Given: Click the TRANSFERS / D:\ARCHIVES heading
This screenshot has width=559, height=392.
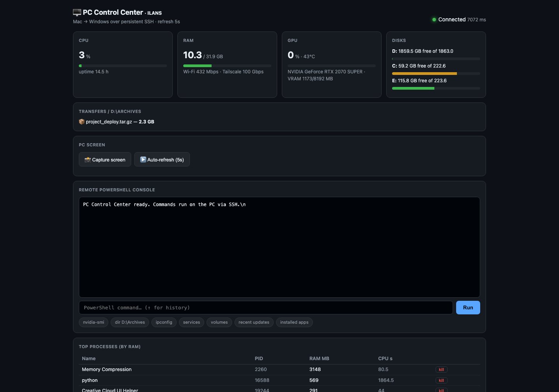Looking at the screenshot, I should click(110, 111).
